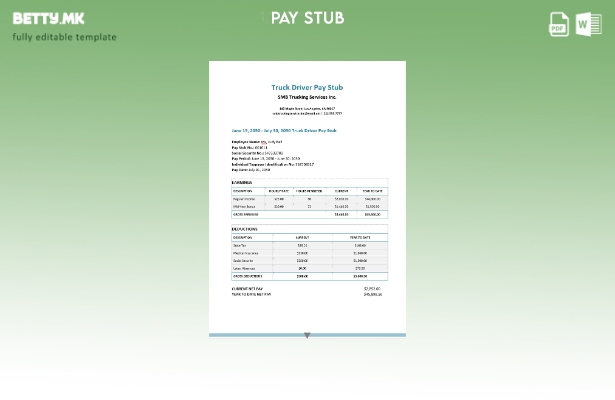615x400 pixels.
Task: Open the pay stub document thumbnail
Action: [307, 200]
